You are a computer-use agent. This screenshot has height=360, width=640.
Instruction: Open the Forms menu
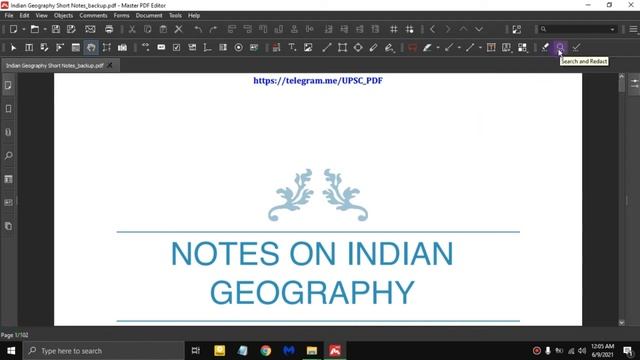point(122,16)
